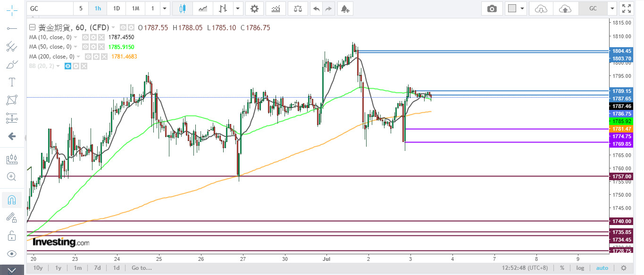Open MA (200) indicator settings gear
The image size is (644, 275).
click(x=96, y=57)
